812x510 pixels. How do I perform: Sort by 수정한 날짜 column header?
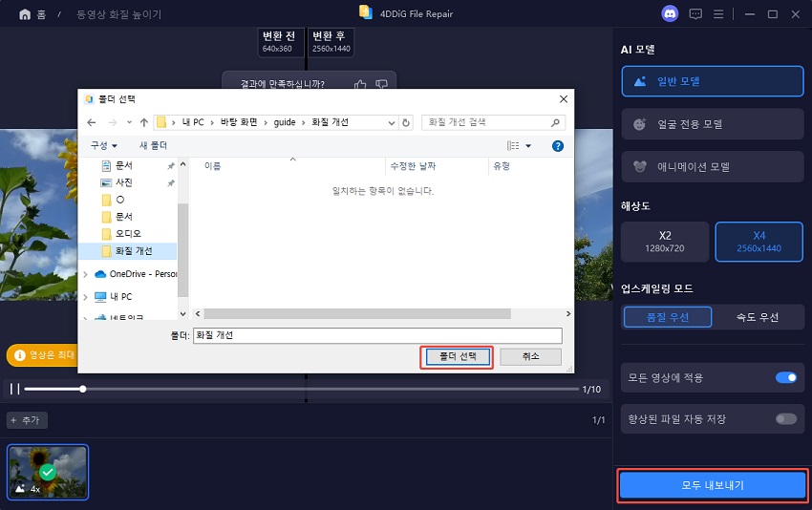(413, 166)
